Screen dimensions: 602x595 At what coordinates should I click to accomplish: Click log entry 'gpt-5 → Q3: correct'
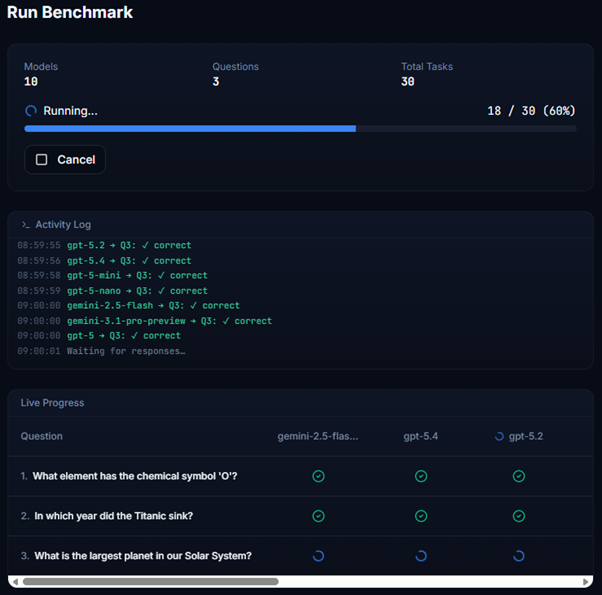124,336
